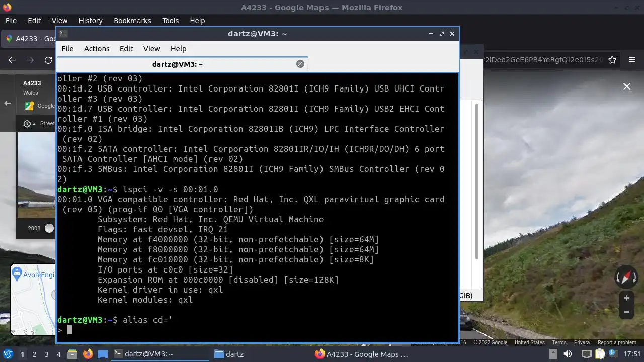644x362 pixels.
Task: Open the Privacy link
Action: (582, 342)
